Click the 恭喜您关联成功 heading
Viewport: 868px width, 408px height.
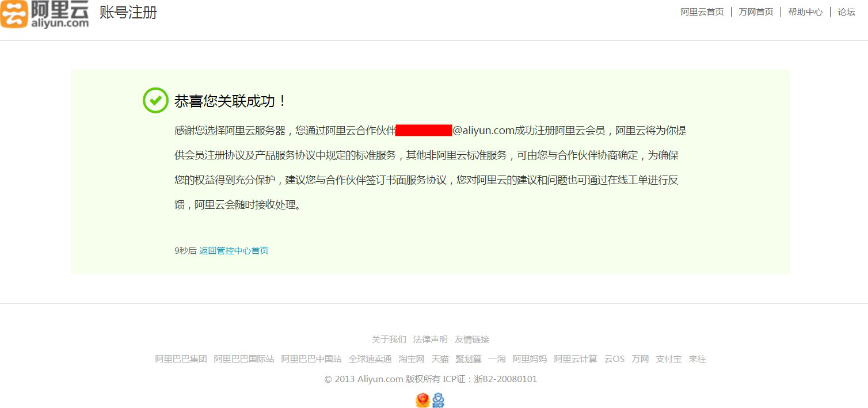click(230, 101)
